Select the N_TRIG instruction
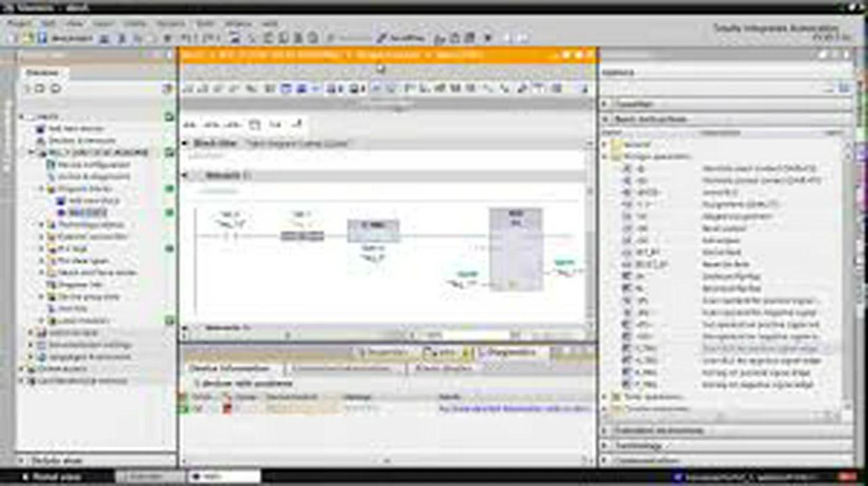 tap(639, 361)
